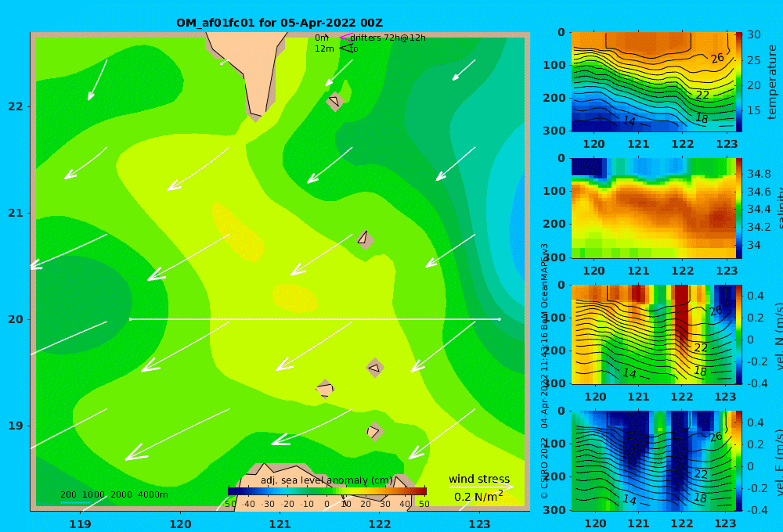Viewport: 783px width, 532px height.
Task: Select the island marker at latitude 19
Action: (x=374, y=431)
